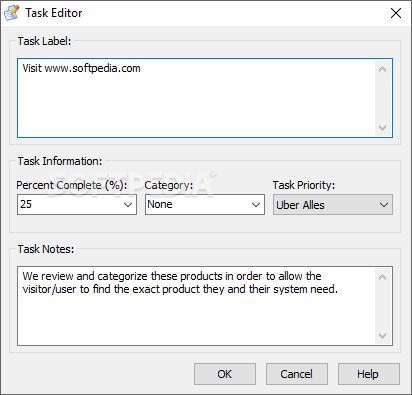Click the Task Label scrollbar up arrow

(x=383, y=69)
